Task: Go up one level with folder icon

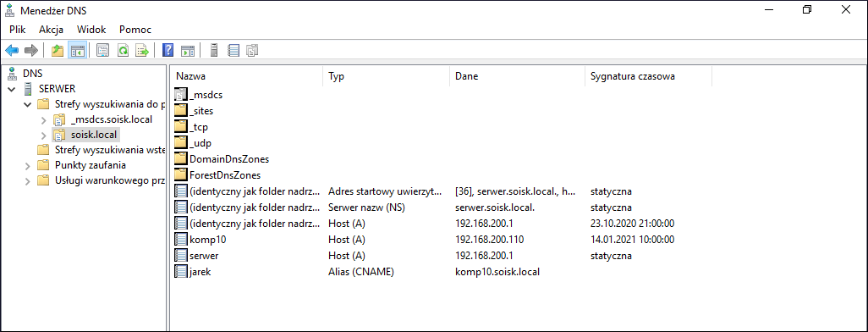Action: tap(58, 51)
